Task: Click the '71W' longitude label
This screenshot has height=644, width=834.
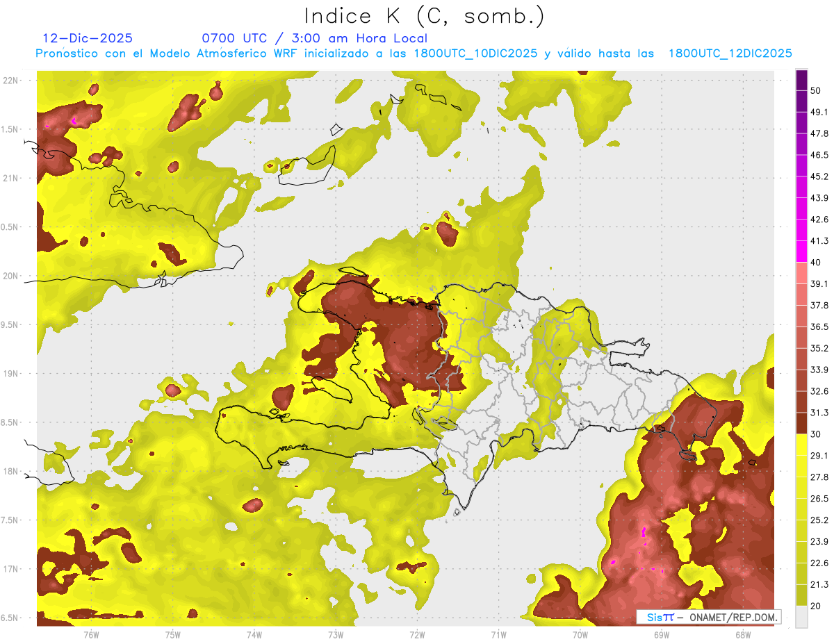Action: 498,635
